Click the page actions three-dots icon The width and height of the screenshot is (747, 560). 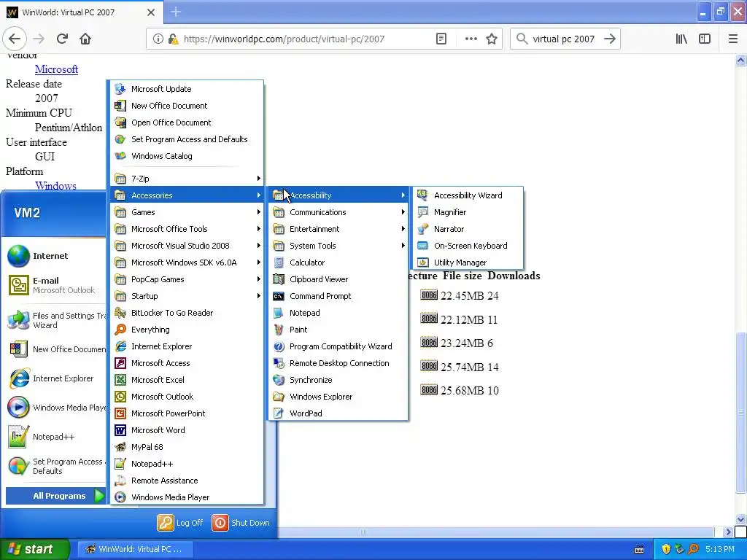471,39
